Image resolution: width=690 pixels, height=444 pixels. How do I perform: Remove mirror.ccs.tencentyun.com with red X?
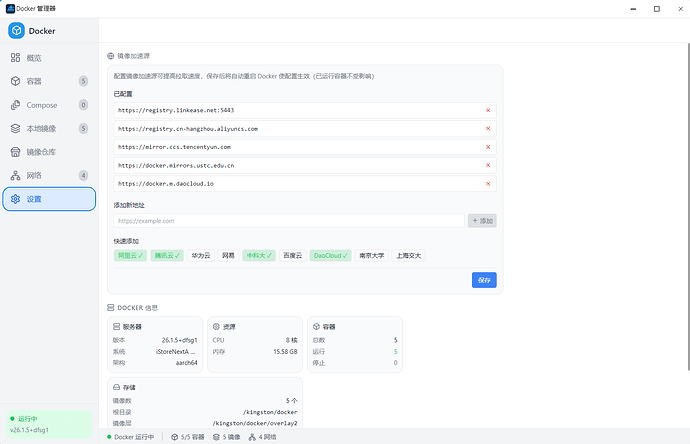488,147
